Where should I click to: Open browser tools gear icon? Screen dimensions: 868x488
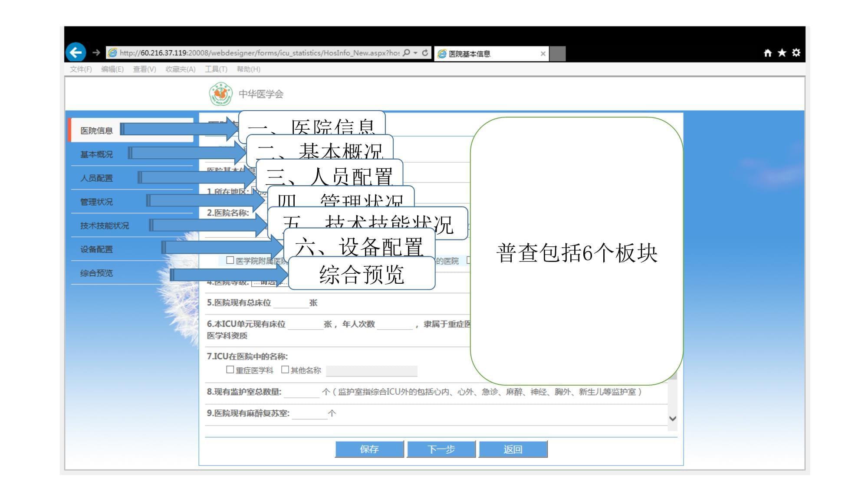point(796,53)
